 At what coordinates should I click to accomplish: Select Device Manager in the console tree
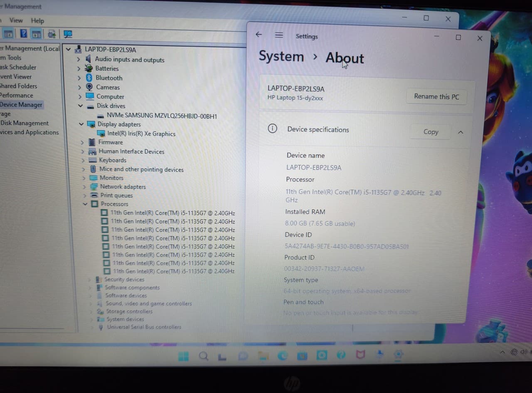point(21,105)
